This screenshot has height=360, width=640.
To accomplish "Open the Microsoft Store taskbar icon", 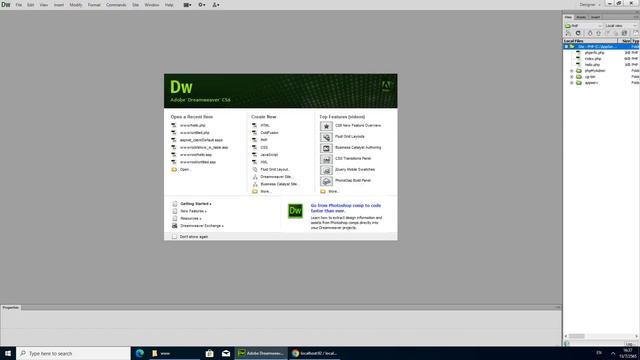I will pos(209,353).
